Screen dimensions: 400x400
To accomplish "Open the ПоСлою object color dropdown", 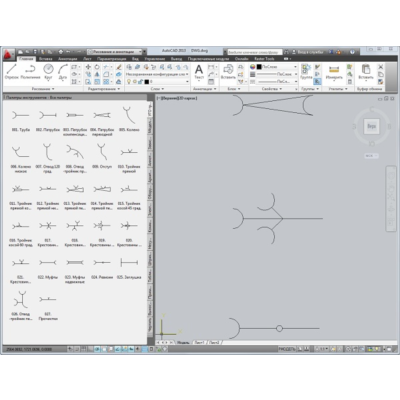I will [x=276, y=67].
